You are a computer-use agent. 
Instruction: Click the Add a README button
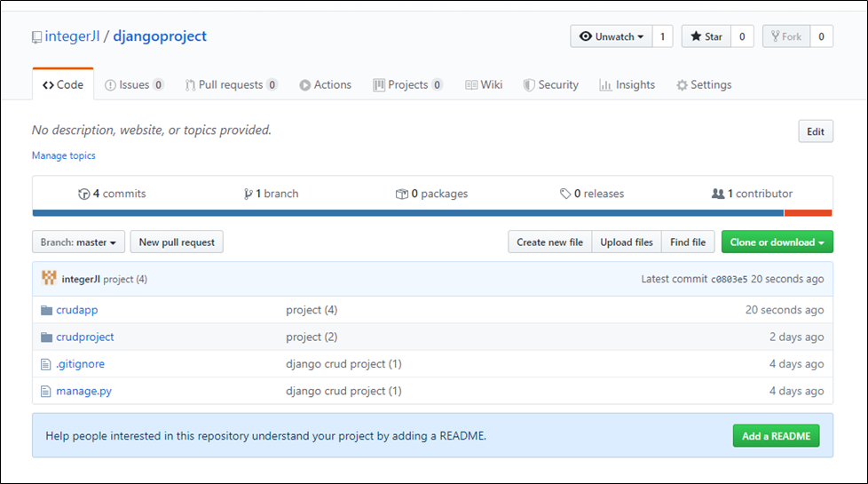pos(776,436)
